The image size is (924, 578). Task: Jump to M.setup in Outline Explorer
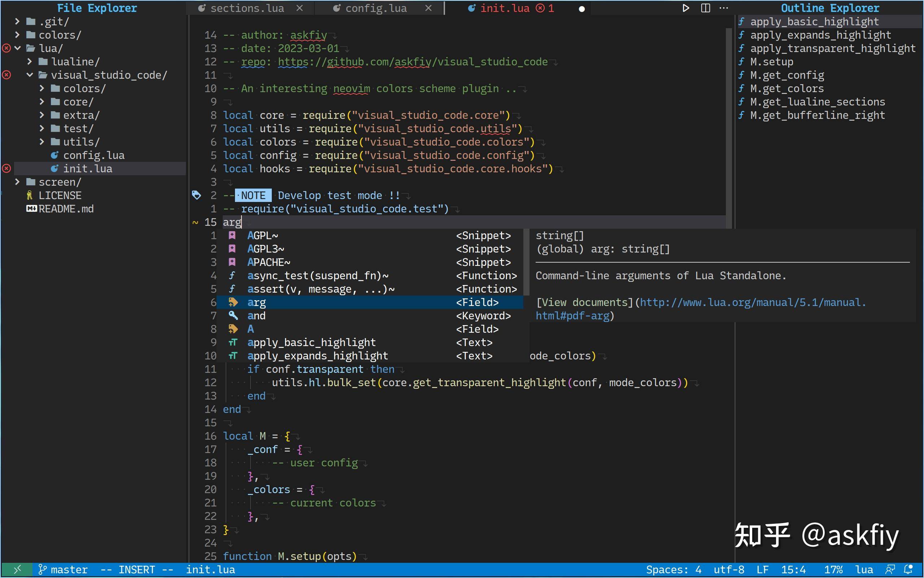click(772, 61)
